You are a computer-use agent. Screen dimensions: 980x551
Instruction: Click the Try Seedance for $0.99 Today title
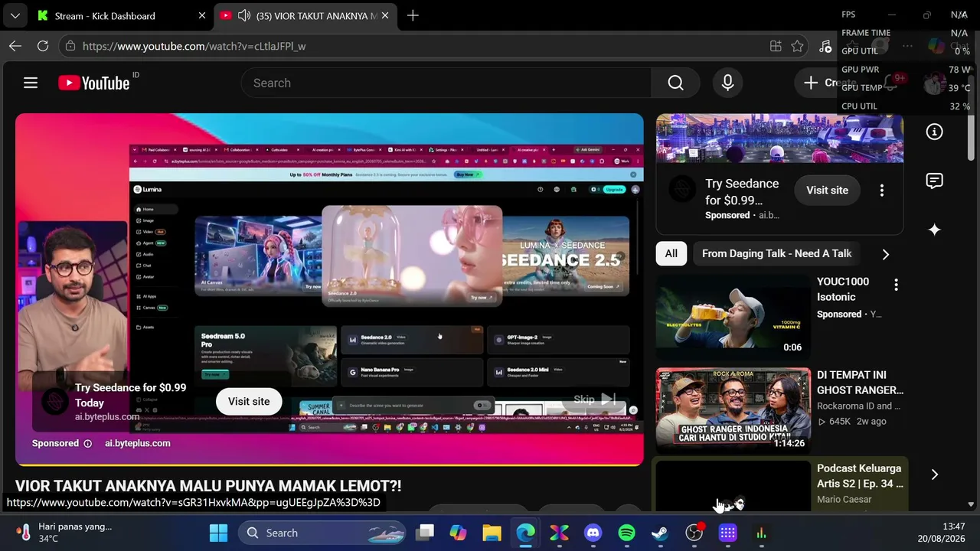(x=130, y=395)
